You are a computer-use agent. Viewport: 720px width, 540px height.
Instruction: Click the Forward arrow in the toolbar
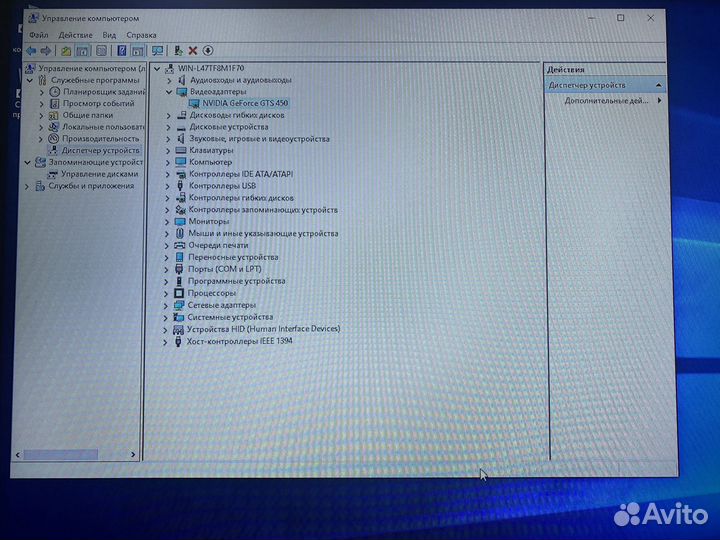(46, 50)
